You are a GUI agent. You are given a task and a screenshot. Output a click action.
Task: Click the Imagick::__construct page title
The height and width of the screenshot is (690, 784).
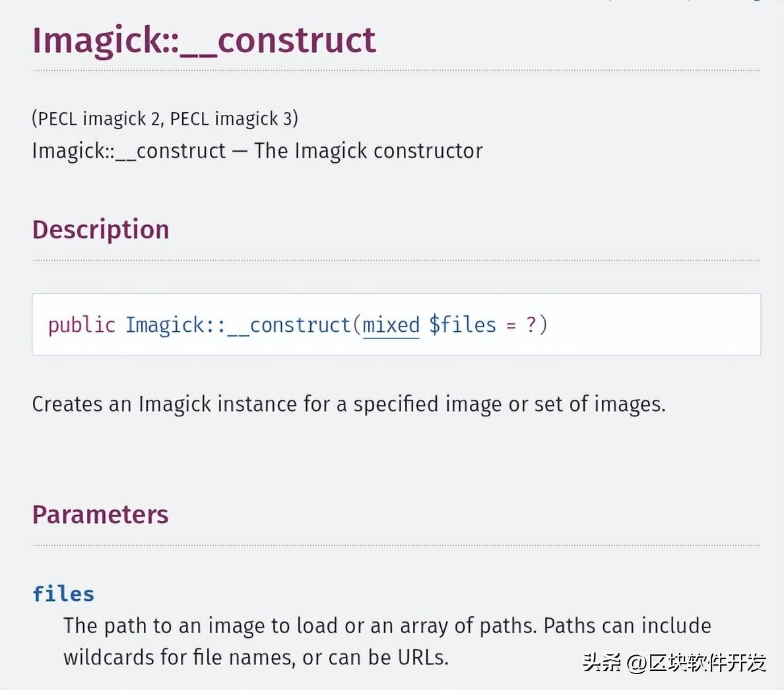(204, 40)
